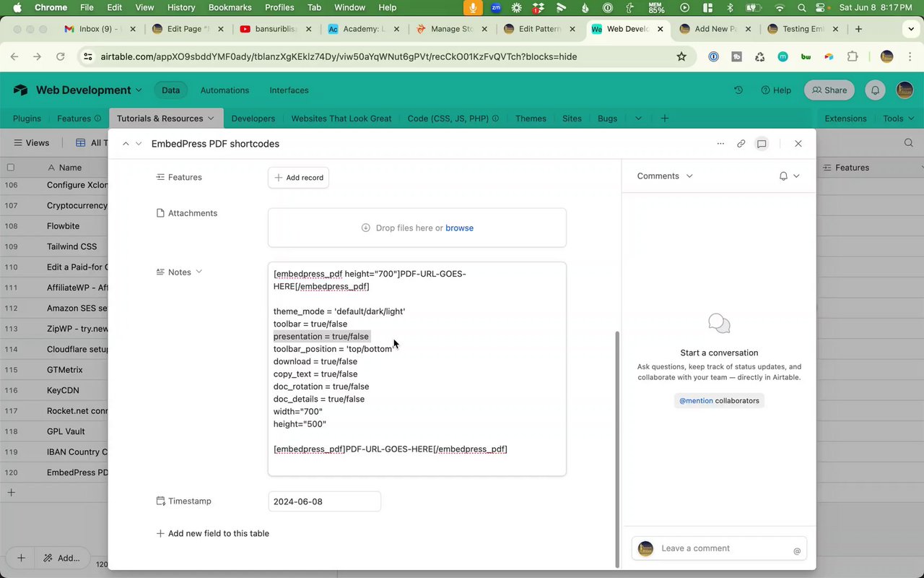Click the Airtable base logo icon
The image size is (924, 578).
tap(21, 90)
